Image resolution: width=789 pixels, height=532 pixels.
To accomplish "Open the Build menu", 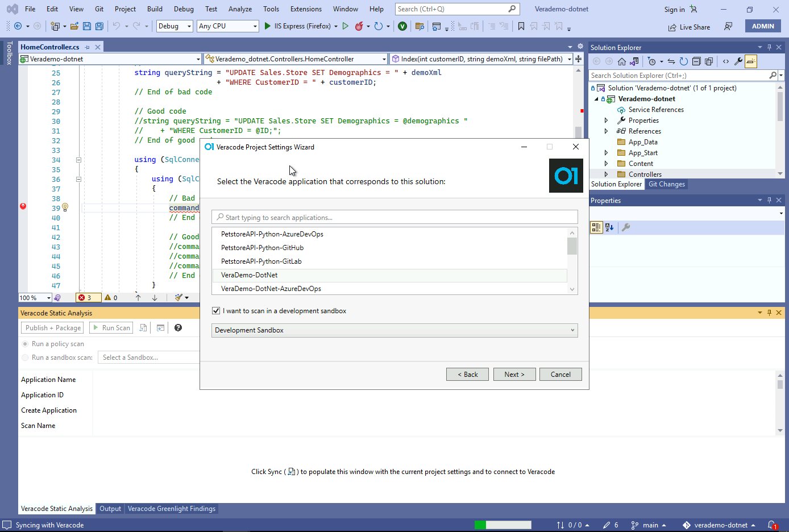I will tap(155, 9).
